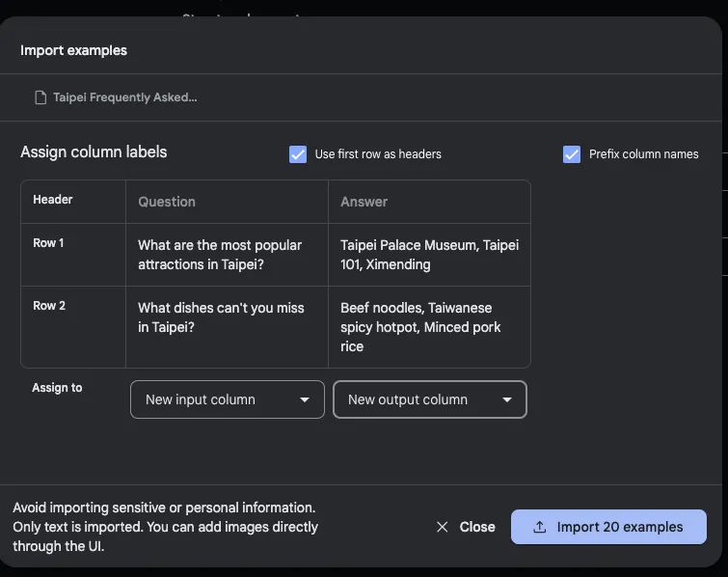Click the arrow on the input column selector

[x=305, y=399]
